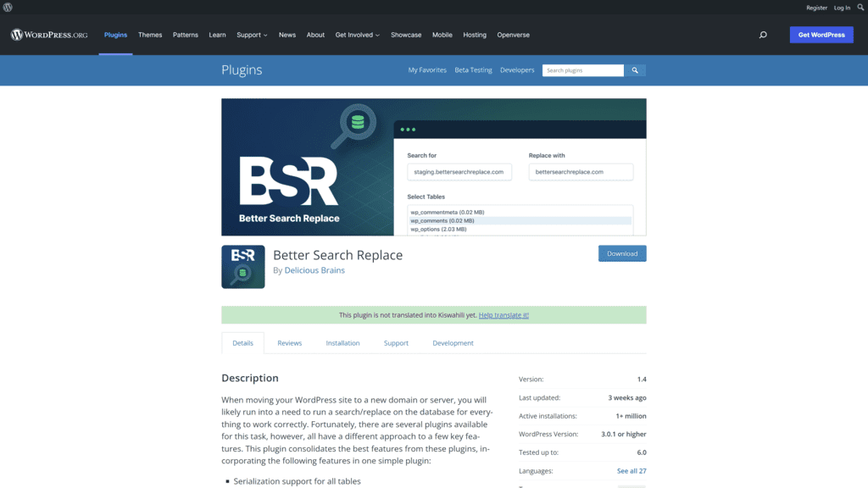Click the Help translate it! link

[x=504, y=315]
